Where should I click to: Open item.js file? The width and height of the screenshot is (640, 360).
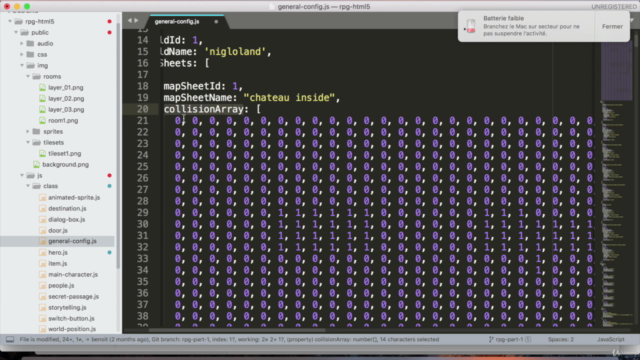tap(58, 263)
